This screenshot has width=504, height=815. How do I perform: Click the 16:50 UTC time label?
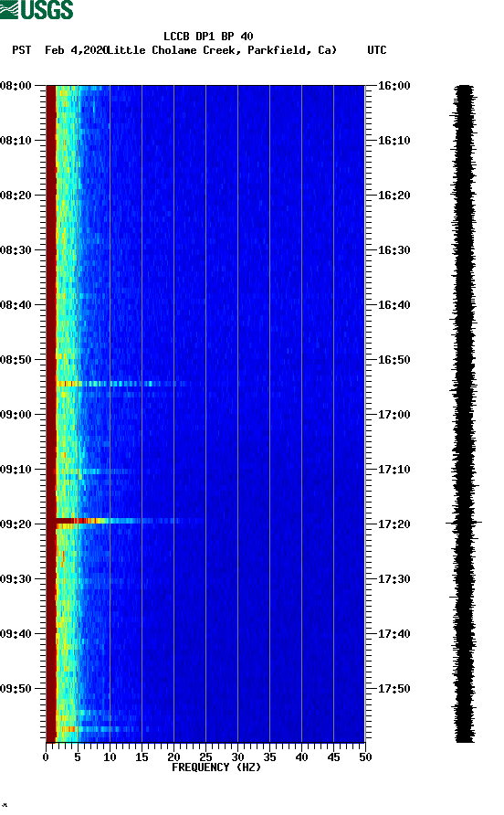coord(394,360)
